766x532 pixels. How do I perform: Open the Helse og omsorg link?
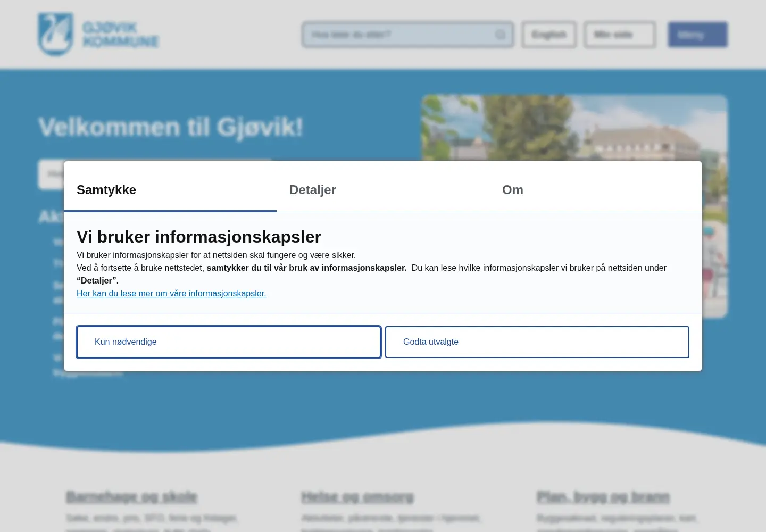tap(357, 497)
